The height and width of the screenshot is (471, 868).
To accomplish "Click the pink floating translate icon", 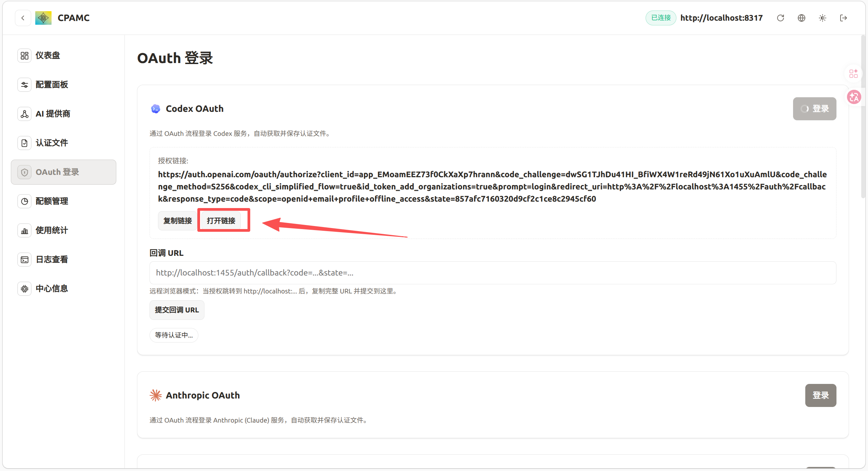I will [854, 97].
